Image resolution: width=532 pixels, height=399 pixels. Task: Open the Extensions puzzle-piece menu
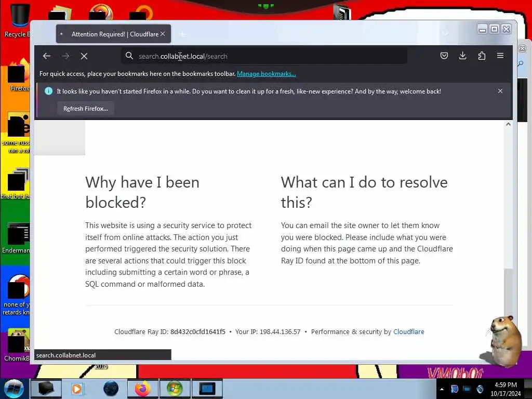(482, 56)
